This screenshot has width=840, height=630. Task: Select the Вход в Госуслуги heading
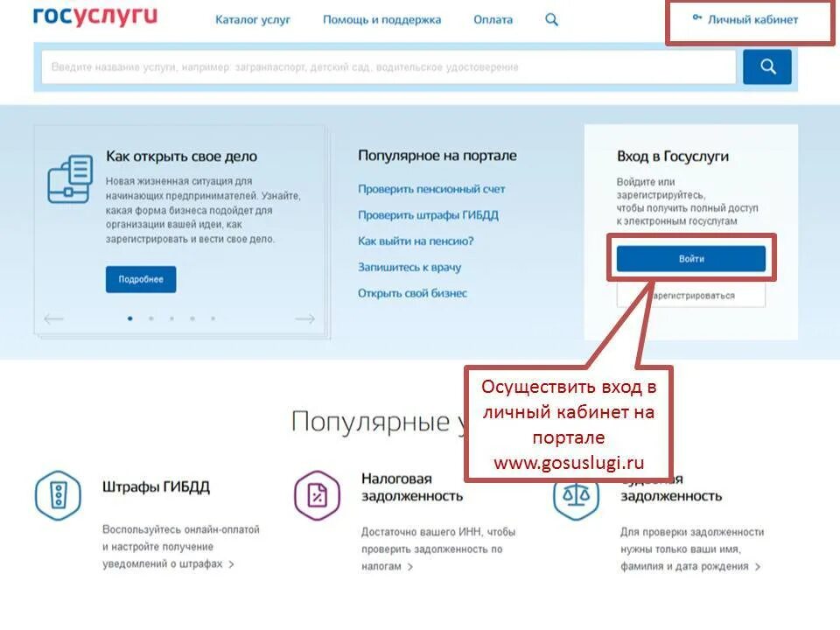(672, 157)
